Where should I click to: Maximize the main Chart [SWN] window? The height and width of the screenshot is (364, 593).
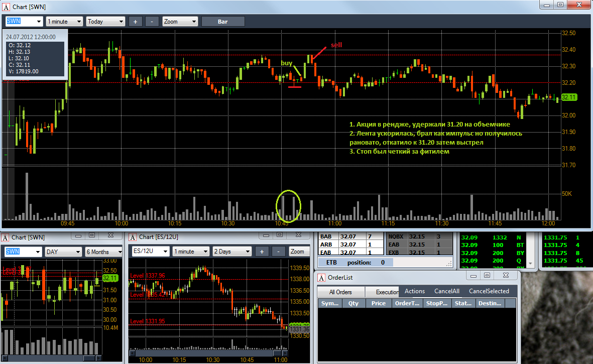560,5
